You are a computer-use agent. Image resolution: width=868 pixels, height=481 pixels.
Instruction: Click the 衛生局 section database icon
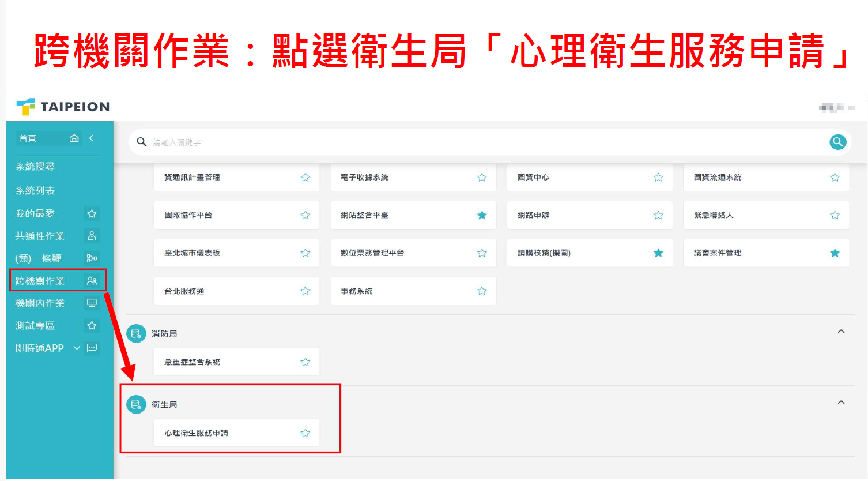pos(136,404)
